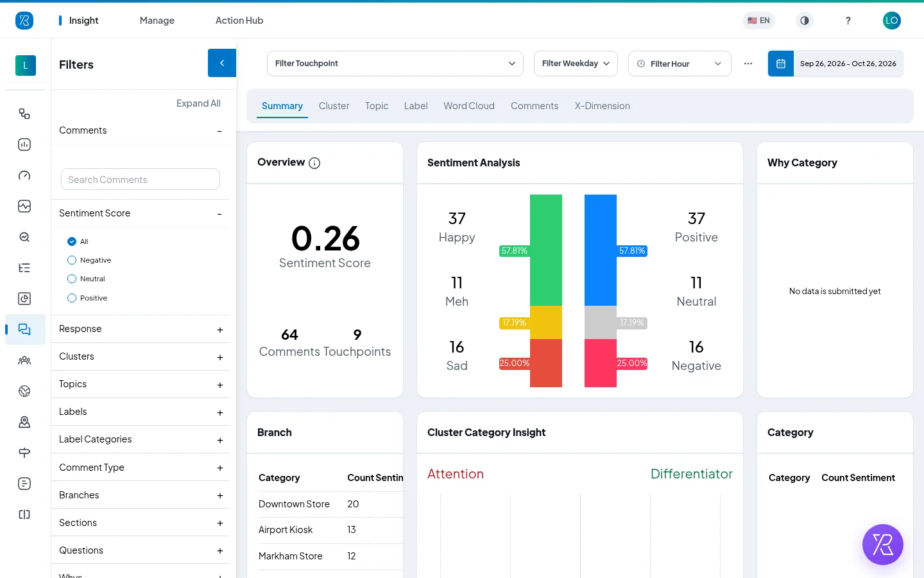
Task: Click the green Happy sentiment bar segment
Action: pyautogui.click(x=546, y=250)
